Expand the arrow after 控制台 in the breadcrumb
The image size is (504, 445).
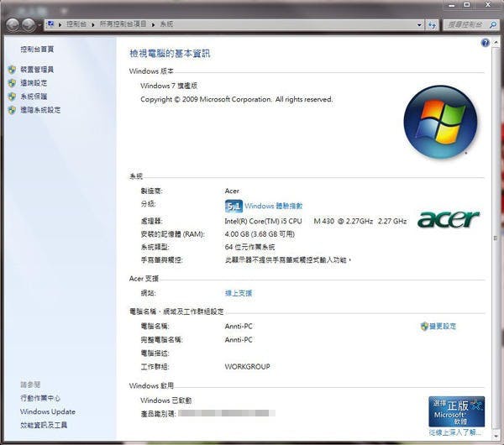pos(93,24)
